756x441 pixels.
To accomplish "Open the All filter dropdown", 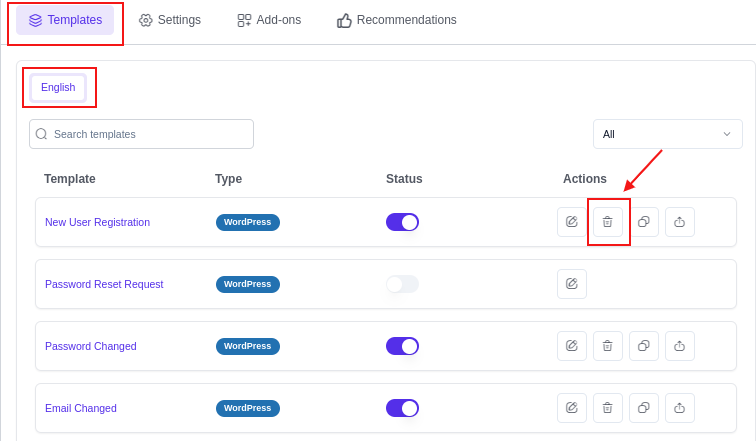I will coord(667,134).
